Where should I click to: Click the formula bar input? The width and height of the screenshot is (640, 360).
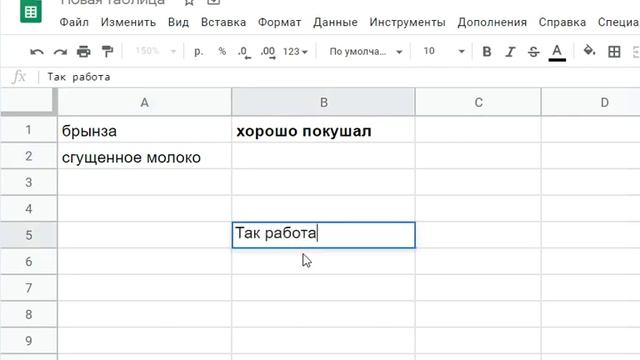[339, 77]
